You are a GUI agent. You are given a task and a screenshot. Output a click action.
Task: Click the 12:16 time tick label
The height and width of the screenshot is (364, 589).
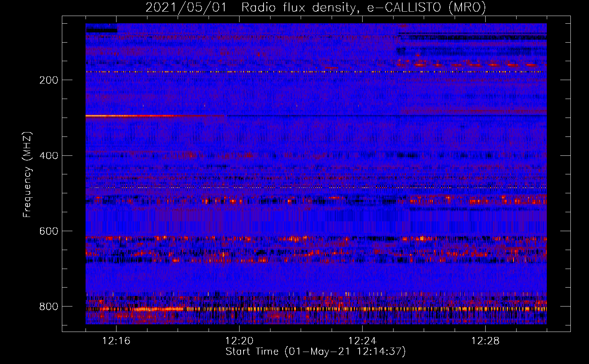(x=116, y=341)
